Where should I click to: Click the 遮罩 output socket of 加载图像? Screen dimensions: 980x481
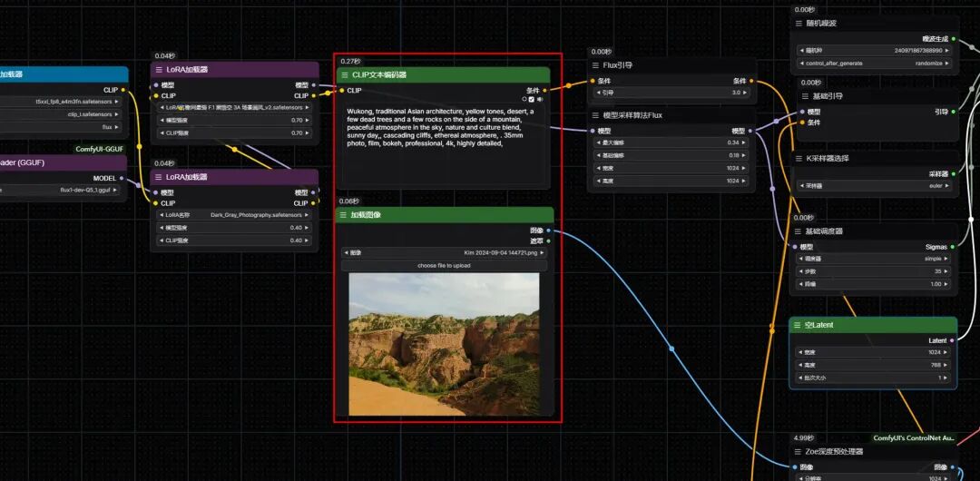click(548, 240)
